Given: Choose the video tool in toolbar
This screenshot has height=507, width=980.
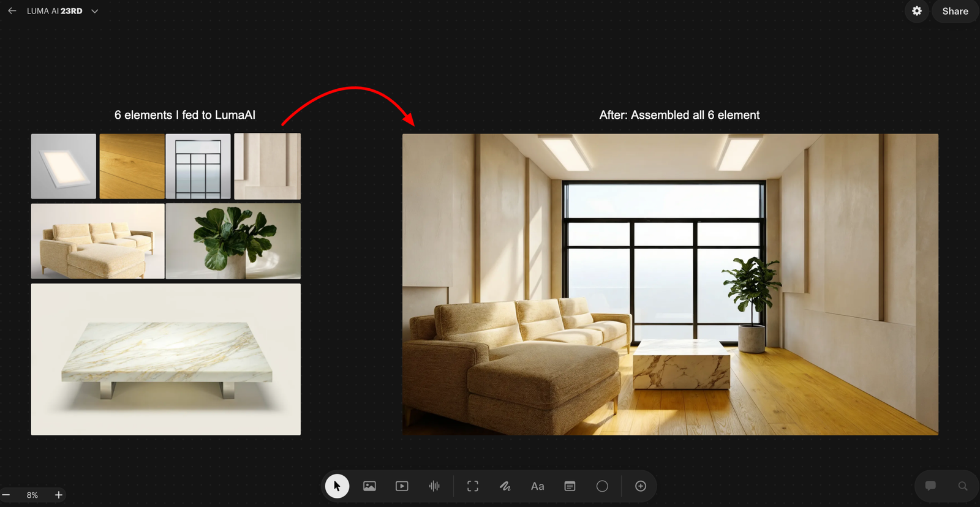Looking at the screenshot, I should [x=402, y=486].
